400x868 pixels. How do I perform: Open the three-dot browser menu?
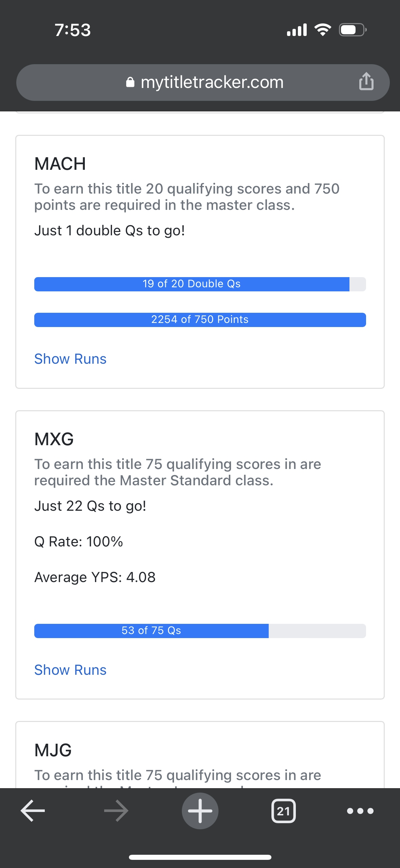click(360, 811)
